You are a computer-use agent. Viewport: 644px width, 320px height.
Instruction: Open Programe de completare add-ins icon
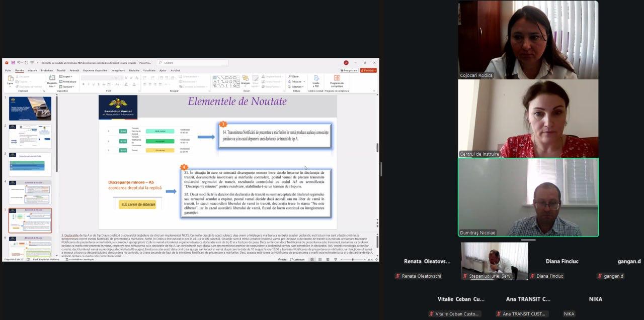pos(337,80)
